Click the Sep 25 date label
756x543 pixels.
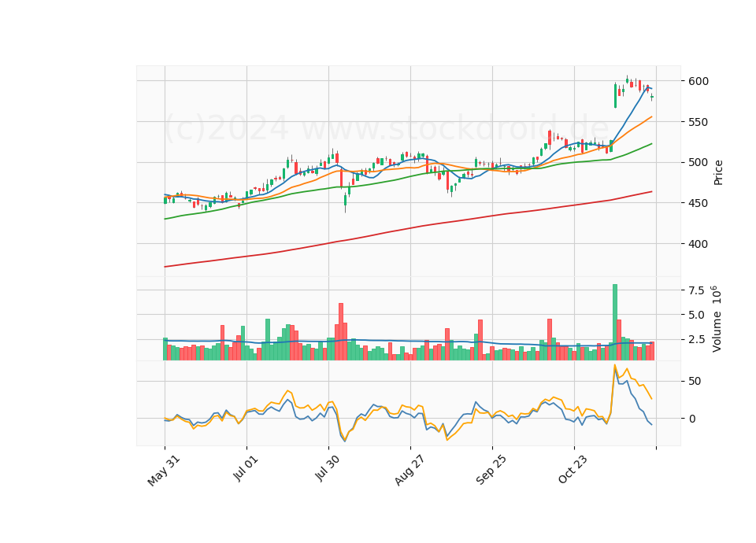tap(491, 470)
